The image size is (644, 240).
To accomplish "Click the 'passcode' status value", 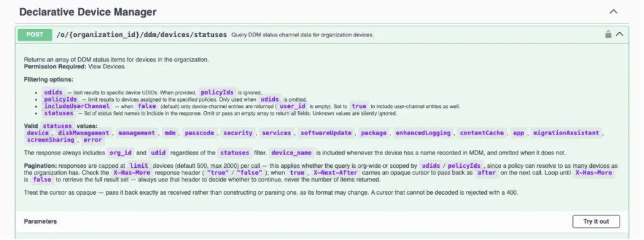I will (x=199, y=133).
